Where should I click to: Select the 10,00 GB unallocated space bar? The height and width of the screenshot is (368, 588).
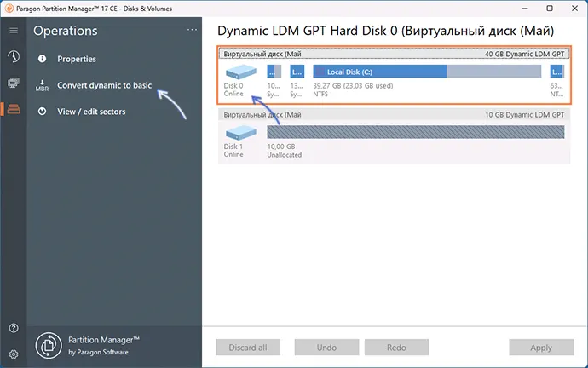pos(416,132)
